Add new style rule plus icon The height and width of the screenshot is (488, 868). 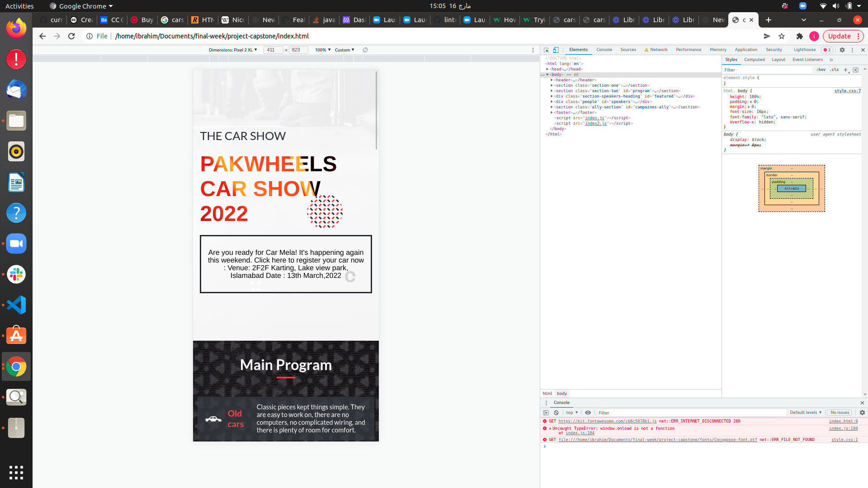tap(845, 70)
